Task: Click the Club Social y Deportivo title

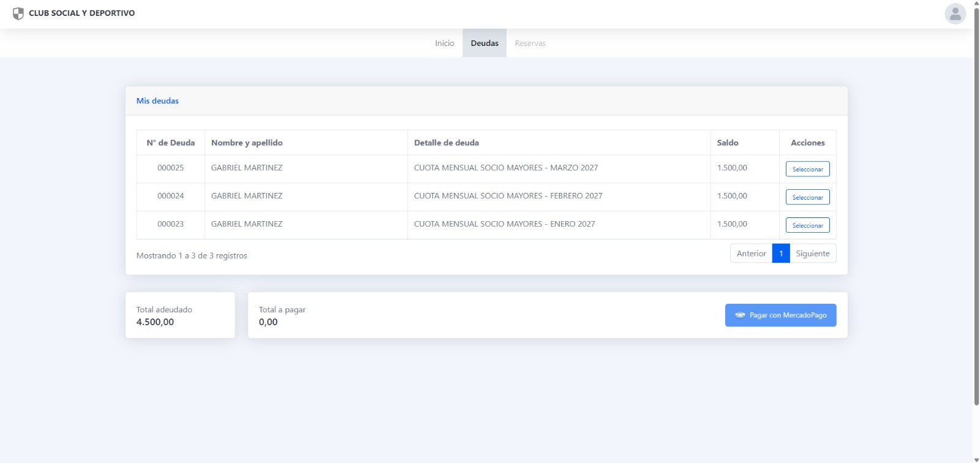Action: coord(81,13)
